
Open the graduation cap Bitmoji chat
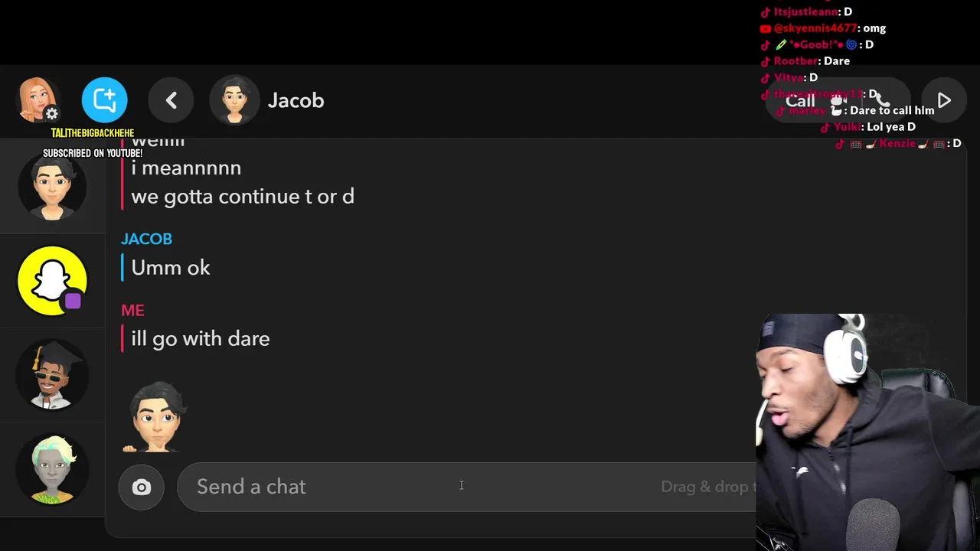click(52, 375)
